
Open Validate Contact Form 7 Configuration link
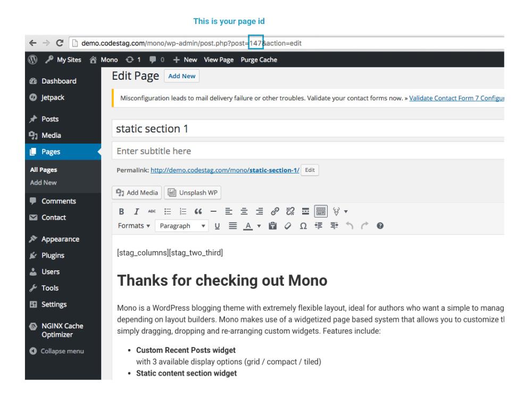pos(456,98)
